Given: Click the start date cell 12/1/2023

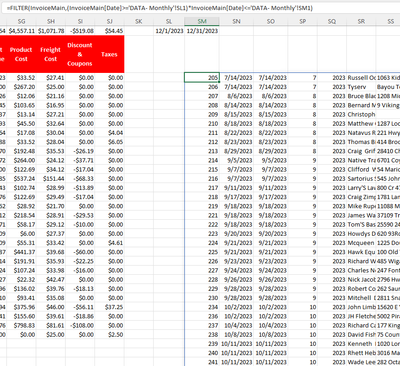Looking at the screenshot, I should click(x=169, y=31).
